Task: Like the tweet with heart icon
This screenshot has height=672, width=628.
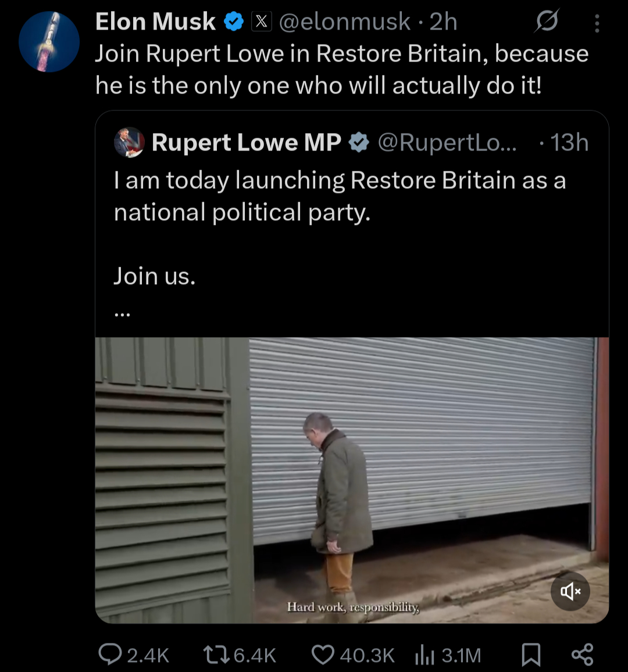Action: pyautogui.click(x=323, y=655)
